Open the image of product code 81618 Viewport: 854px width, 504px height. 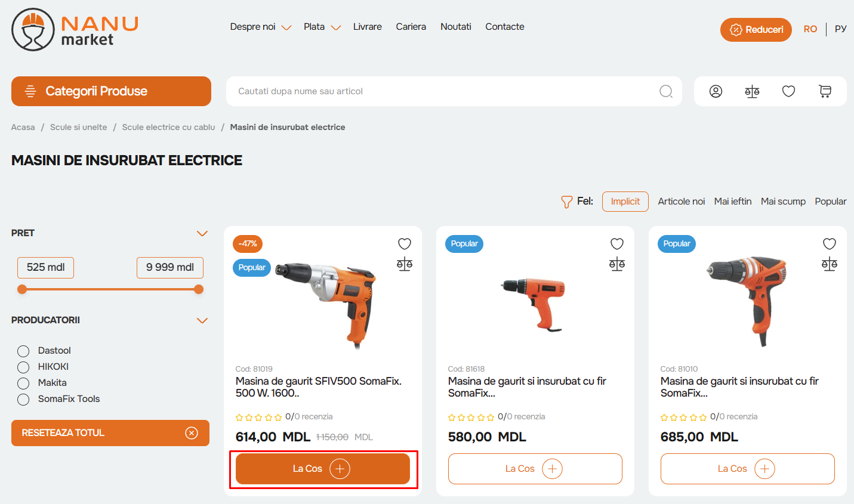(x=533, y=304)
